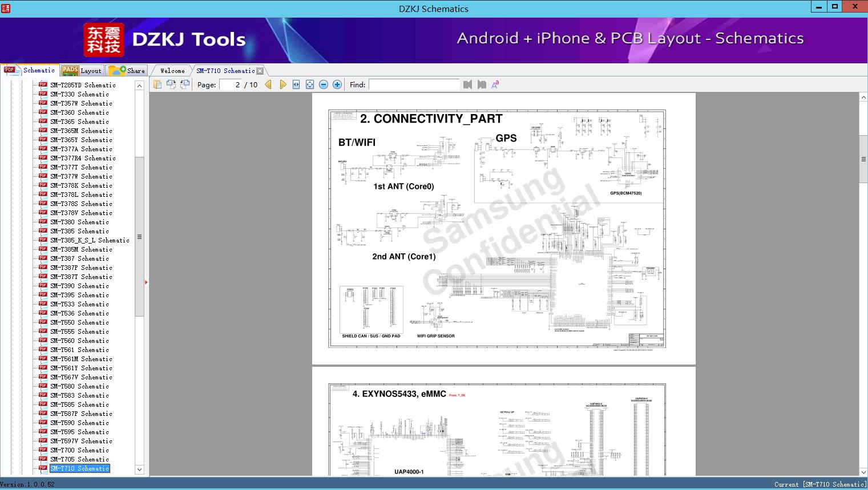This screenshot has height=490, width=868.
Task: Select SM-T357W Schematic tree entry
Action: pos(81,103)
